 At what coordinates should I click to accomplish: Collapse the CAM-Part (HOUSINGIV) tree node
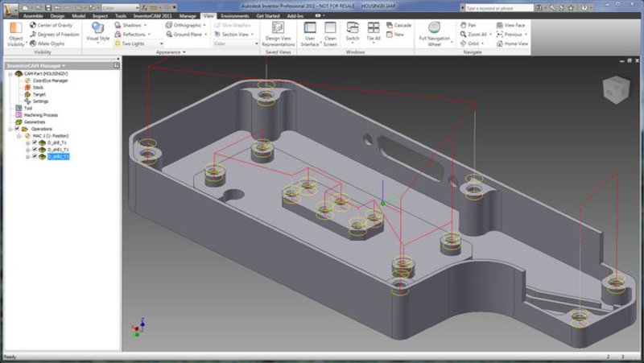click(10, 73)
